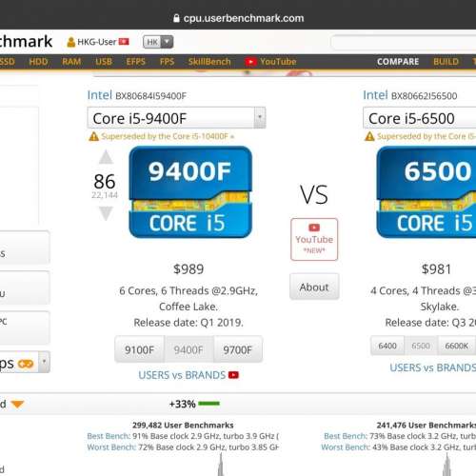Click warning icon beside i5-9400F superseded notice

(x=93, y=136)
